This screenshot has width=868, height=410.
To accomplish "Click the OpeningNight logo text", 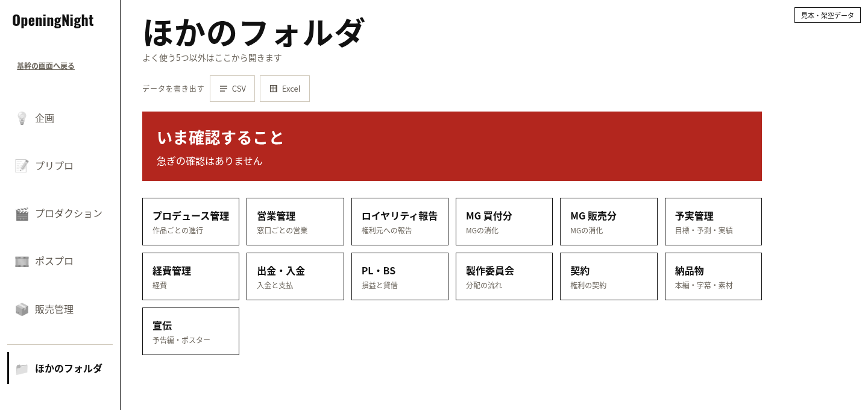I will 53,20.
